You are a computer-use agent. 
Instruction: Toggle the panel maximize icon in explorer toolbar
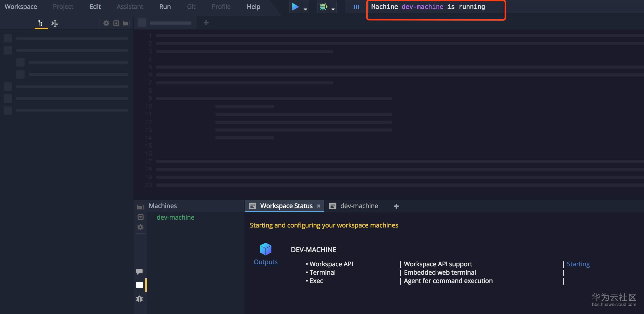126,23
